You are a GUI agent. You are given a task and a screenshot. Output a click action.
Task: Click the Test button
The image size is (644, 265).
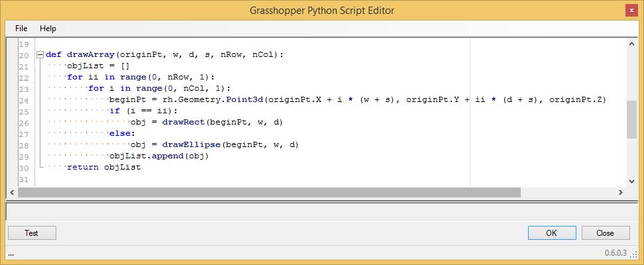coord(32,233)
